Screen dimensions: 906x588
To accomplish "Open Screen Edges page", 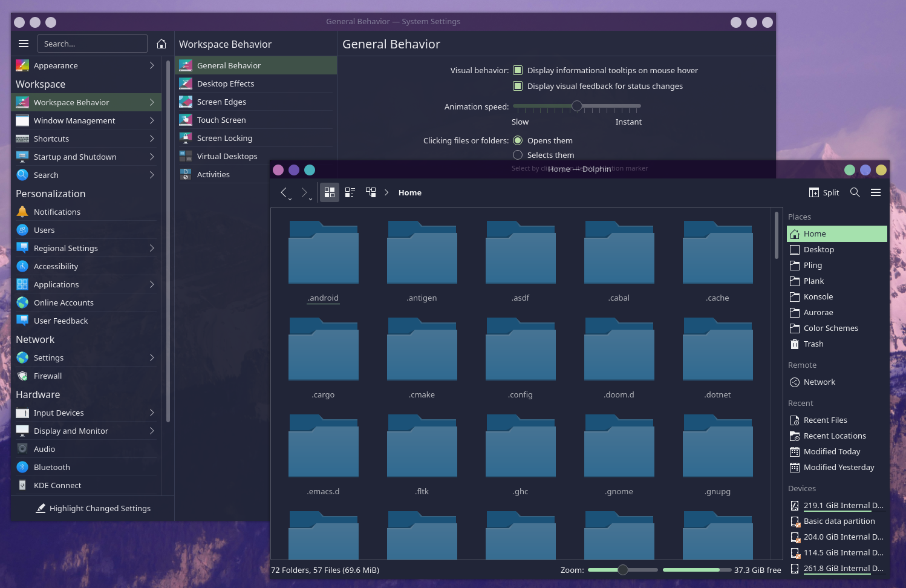I will coord(256,102).
